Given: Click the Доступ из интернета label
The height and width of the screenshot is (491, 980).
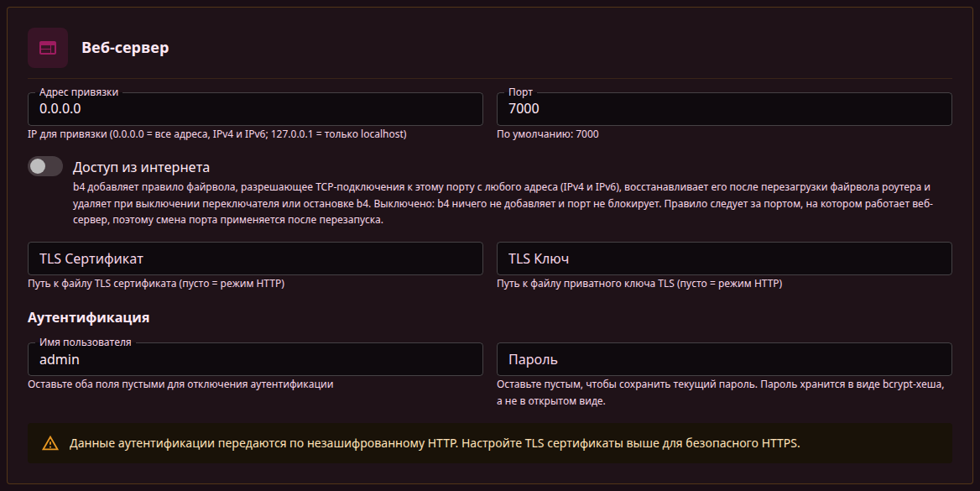Looking at the screenshot, I should coord(141,167).
